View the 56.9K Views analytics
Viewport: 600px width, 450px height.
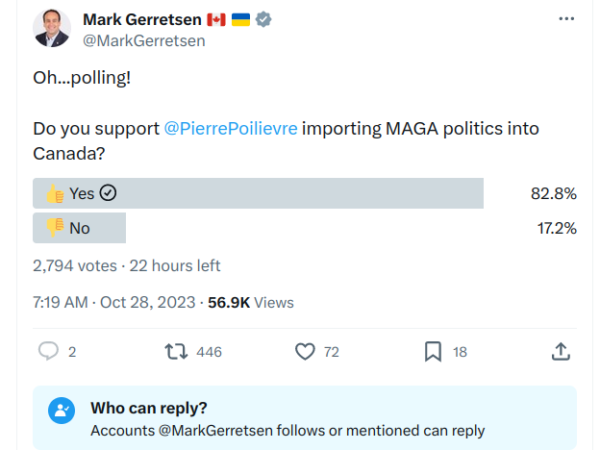point(250,302)
